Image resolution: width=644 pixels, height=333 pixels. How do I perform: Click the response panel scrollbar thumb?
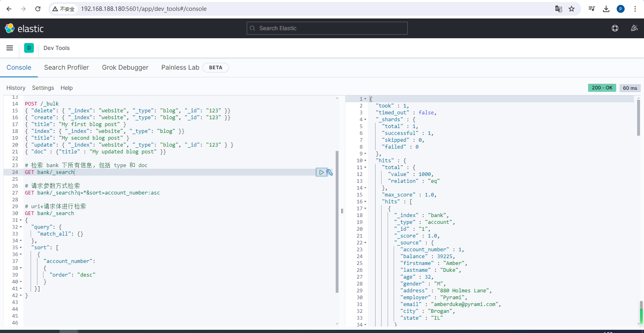pos(638,118)
